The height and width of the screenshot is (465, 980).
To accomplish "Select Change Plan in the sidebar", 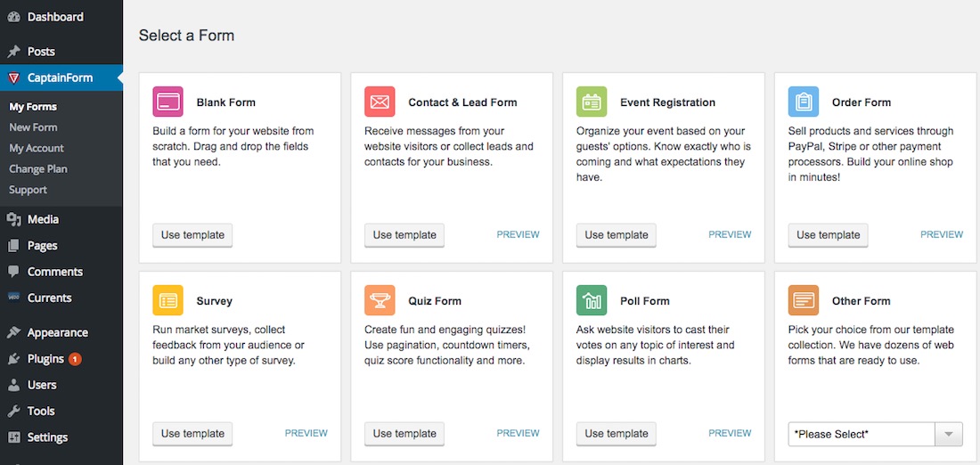I will [x=38, y=168].
